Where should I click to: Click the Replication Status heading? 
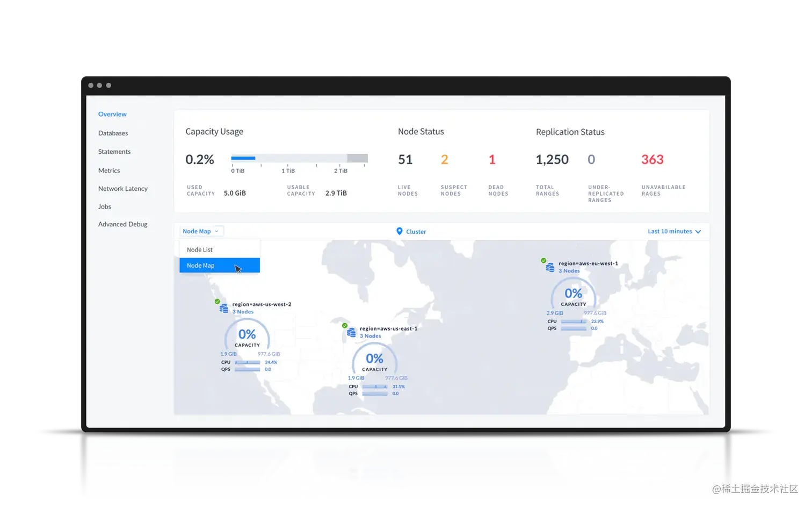570,132
